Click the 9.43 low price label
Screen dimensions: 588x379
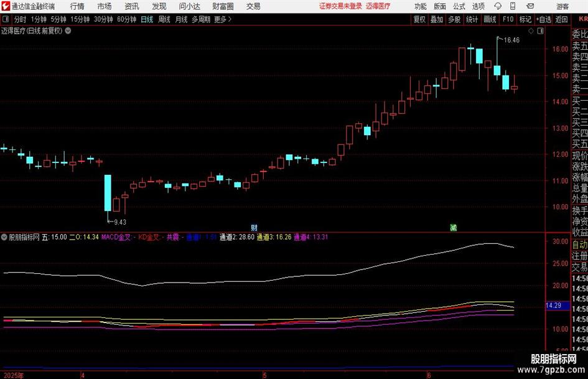(x=120, y=222)
